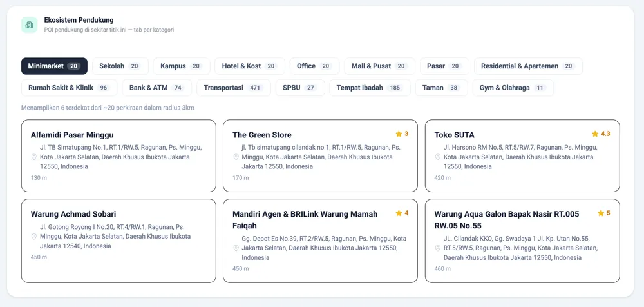Switch to Hotel & Kost tab

pyautogui.click(x=250, y=66)
